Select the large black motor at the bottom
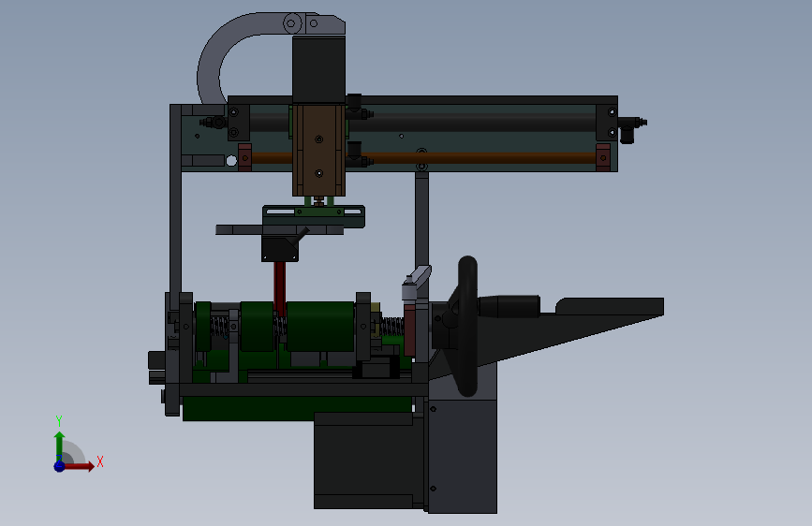 coord(369,460)
